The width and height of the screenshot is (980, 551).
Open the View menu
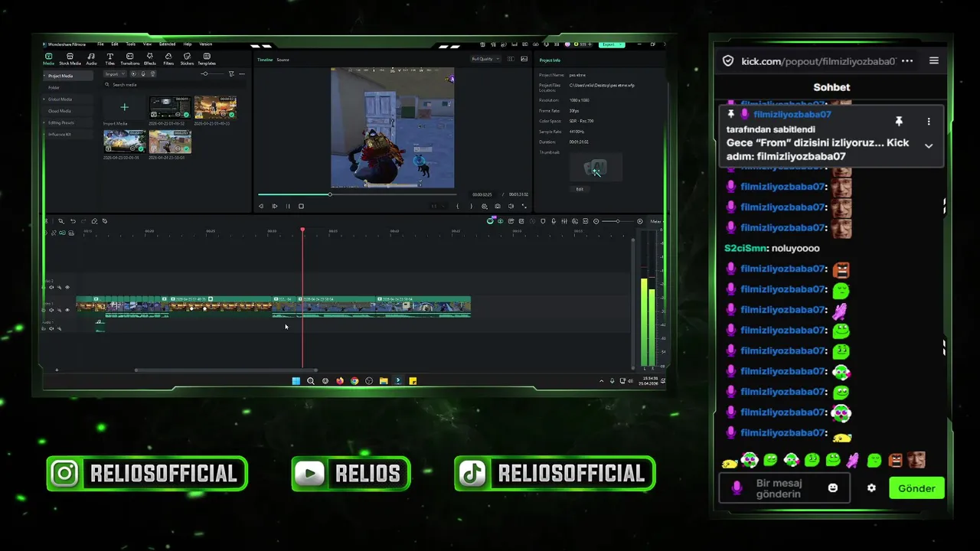147,44
